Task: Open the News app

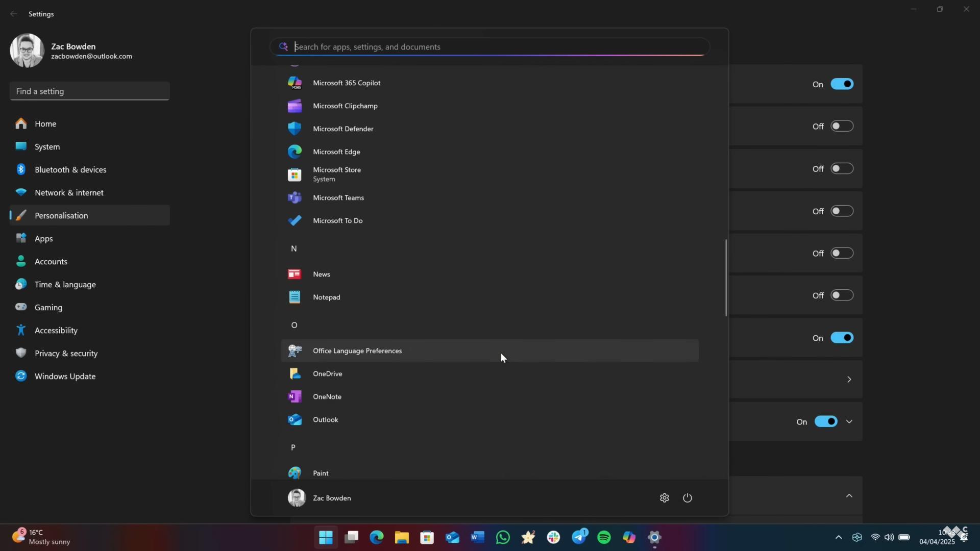Action: (489, 274)
